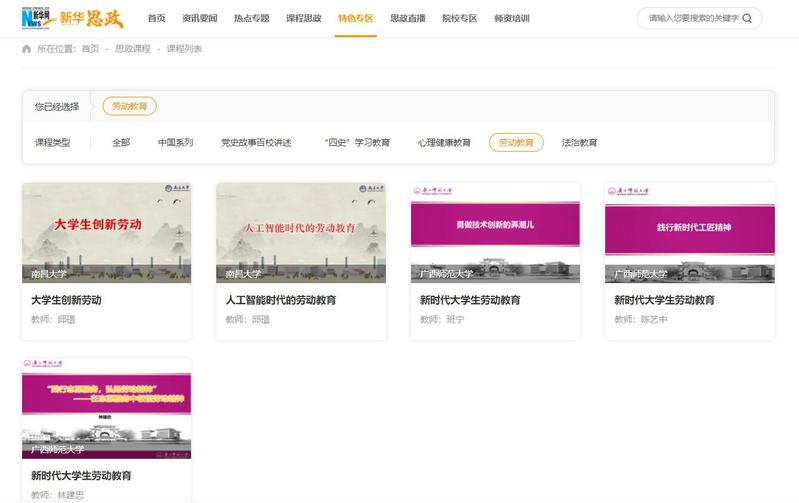This screenshot has height=503, width=799.
Task: Click 思政课程 breadcrumb link
Action: tap(132, 49)
